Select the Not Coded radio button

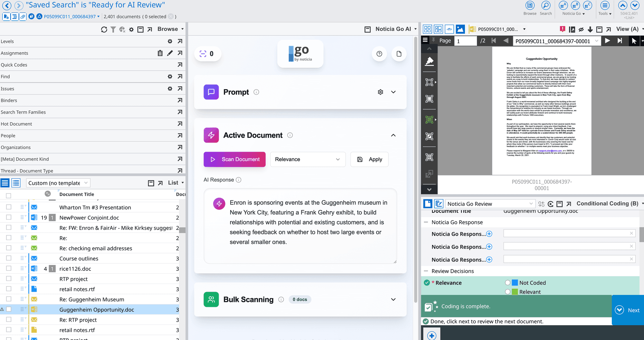(508, 283)
